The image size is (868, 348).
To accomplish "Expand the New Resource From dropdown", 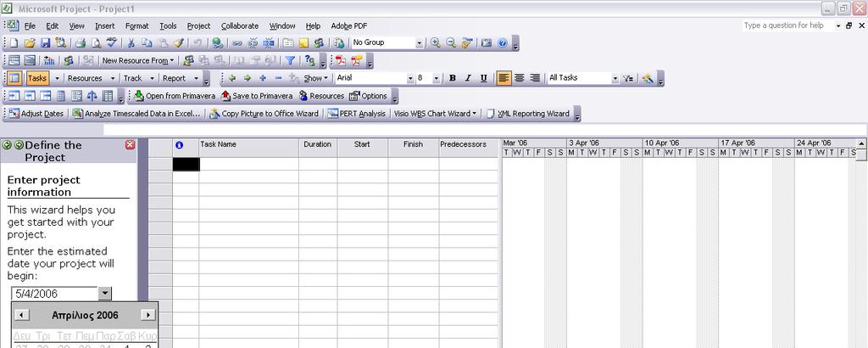I will (x=138, y=60).
